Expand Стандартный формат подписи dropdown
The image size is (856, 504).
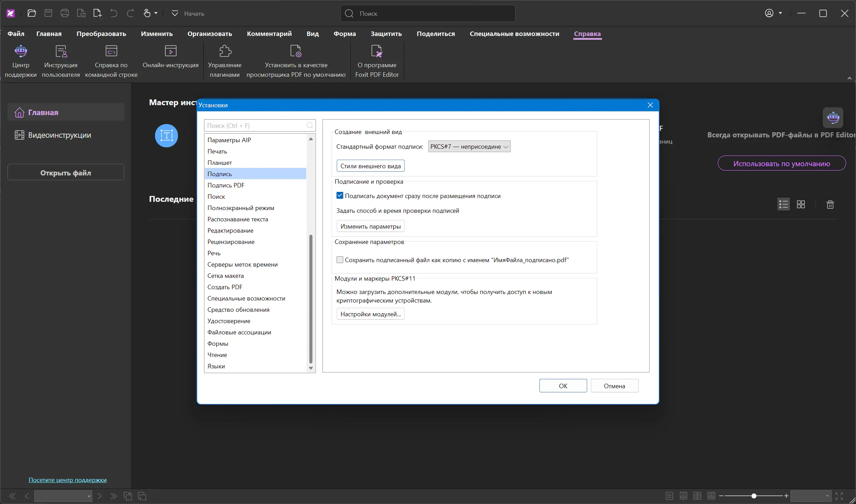(469, 147)
